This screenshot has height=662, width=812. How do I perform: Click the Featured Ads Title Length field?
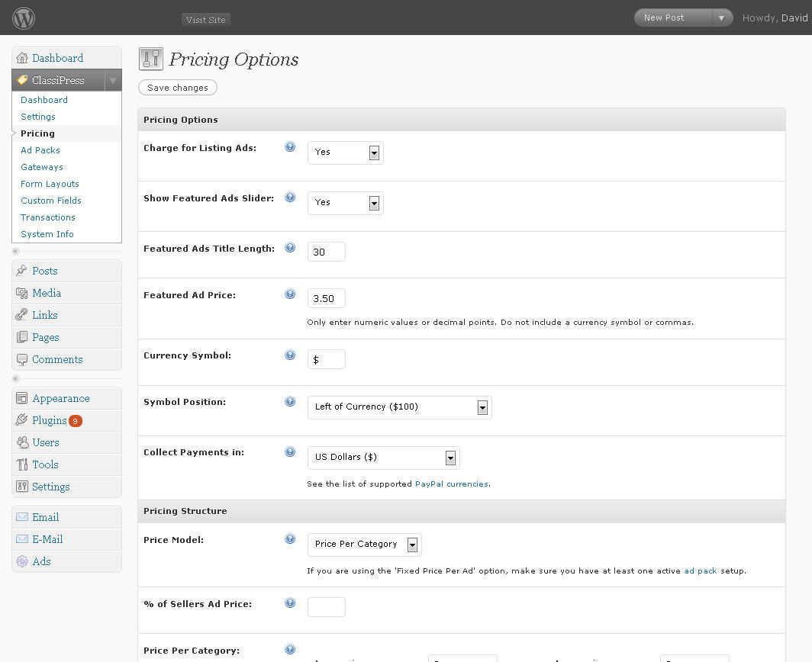pos(327,252)
